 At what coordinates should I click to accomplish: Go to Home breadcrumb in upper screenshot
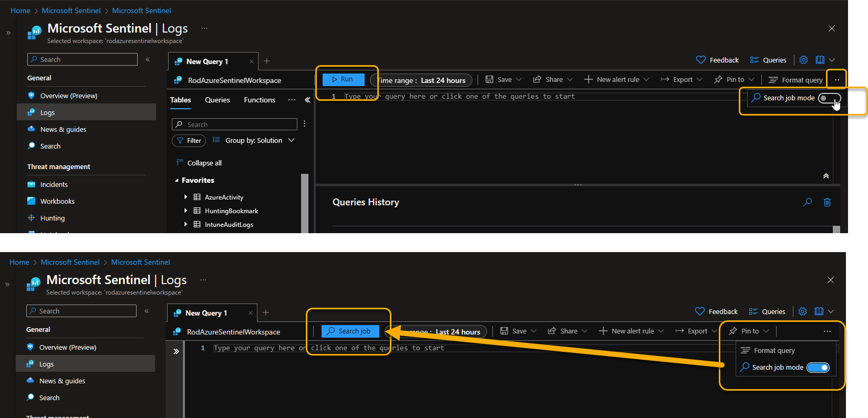pyautogui.click(x=20, y=11)
